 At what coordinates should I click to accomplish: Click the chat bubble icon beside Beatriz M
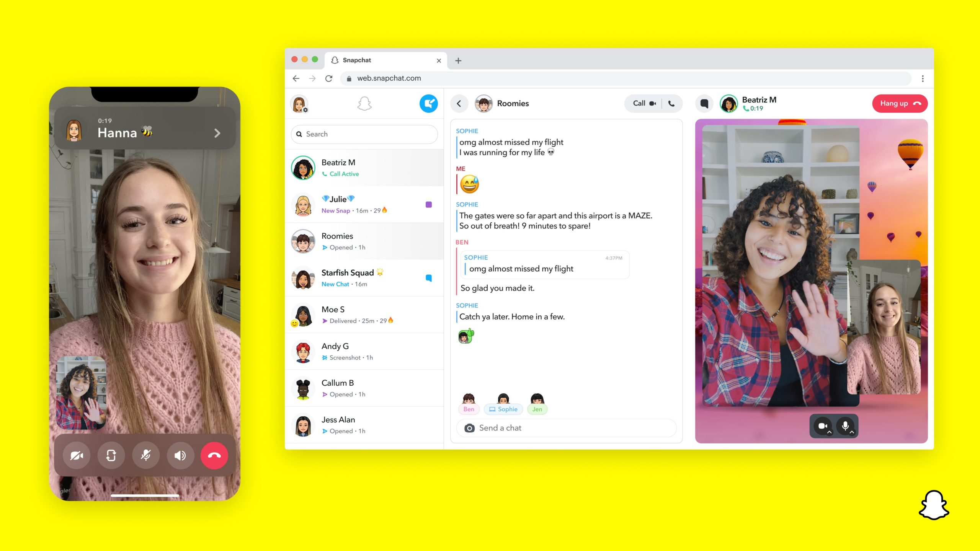pos(704,104)
